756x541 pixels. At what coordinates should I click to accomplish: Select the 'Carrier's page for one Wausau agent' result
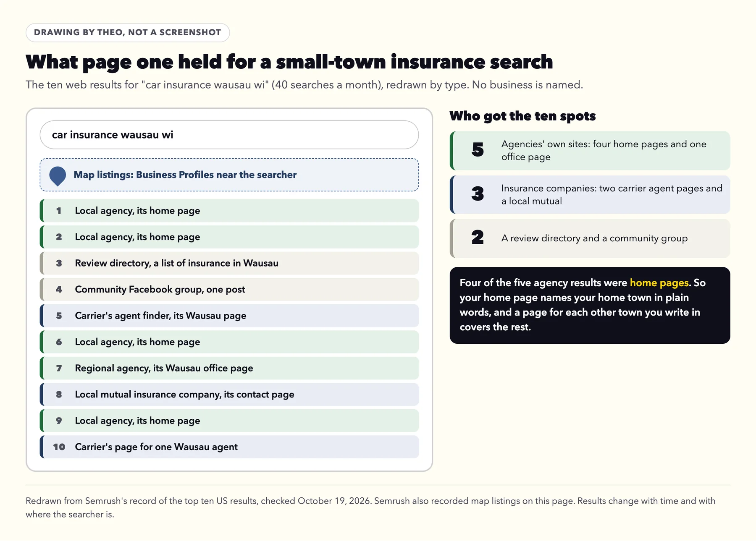coord(229,447)
